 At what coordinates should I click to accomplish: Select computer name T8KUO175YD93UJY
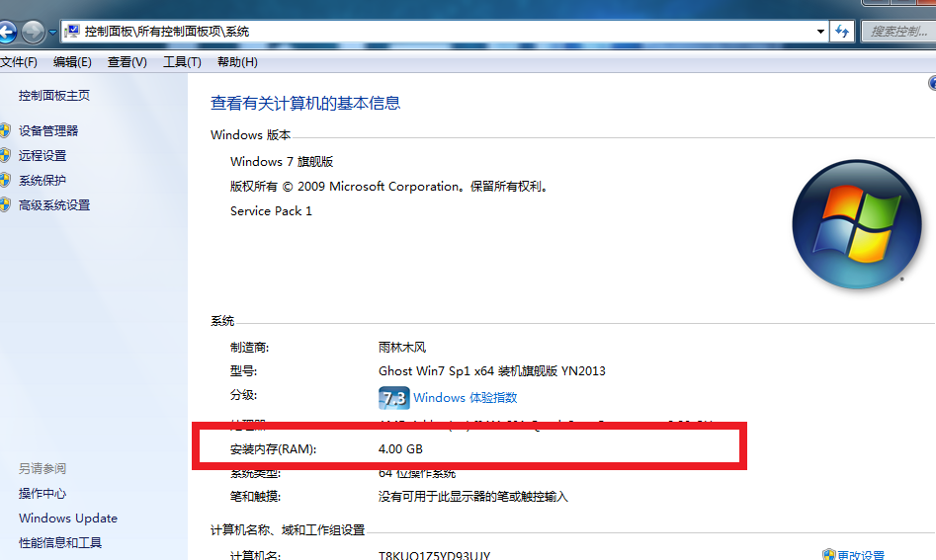(435, 555)
